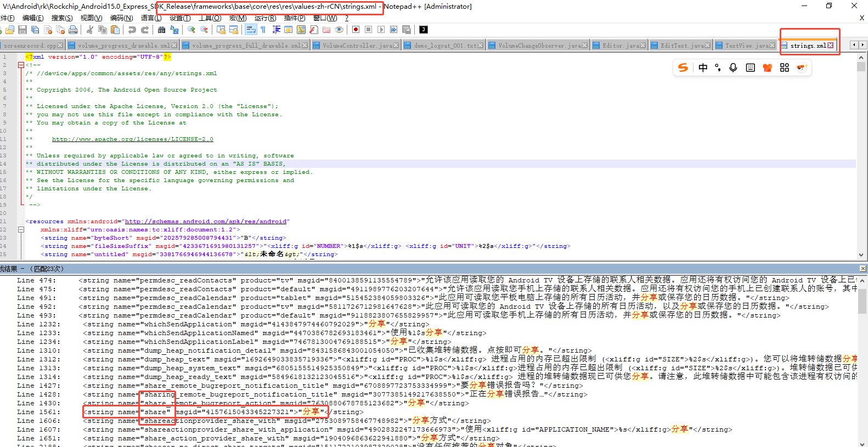
Task: Toggle the Indent Guide toolbar icon
Action: 275,30
